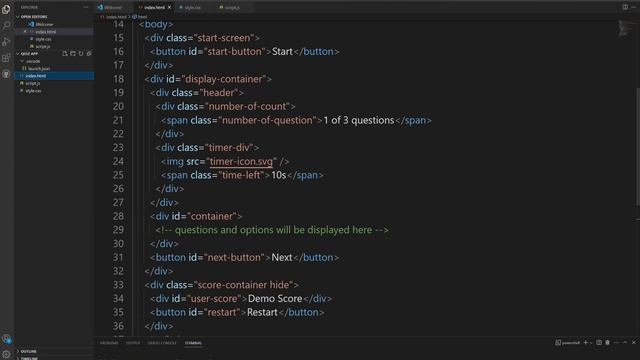Click line number 21 in the gutter
This screenshot has width=640, height=360.
(118, 120)
